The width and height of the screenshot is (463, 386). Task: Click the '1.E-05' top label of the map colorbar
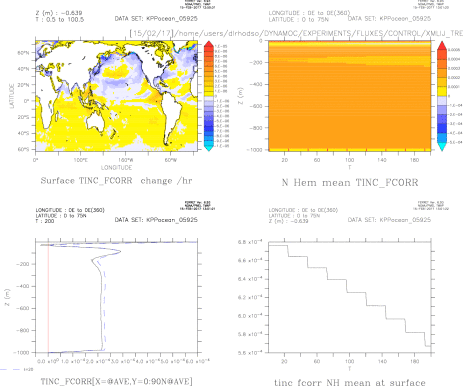(x=221, y=46)
